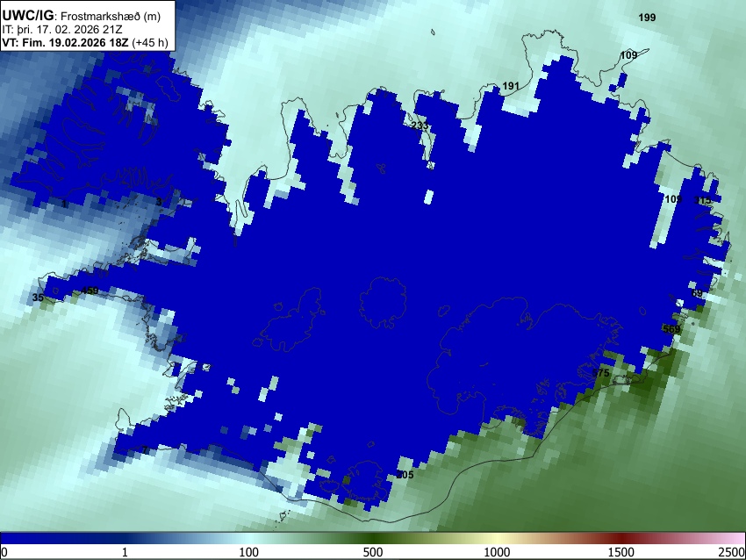Click the value 575 in the southeast

600,373
